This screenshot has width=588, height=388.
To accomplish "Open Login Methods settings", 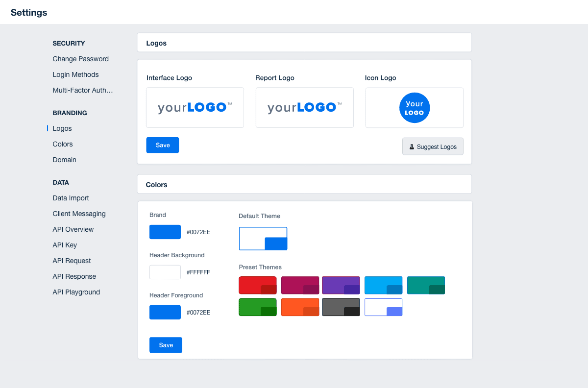I will point(75,74).
